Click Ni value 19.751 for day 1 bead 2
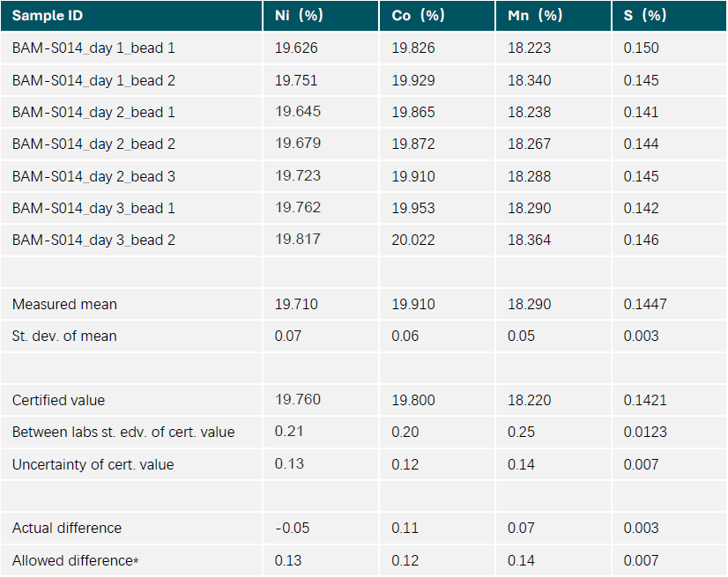 pos(297,80)
